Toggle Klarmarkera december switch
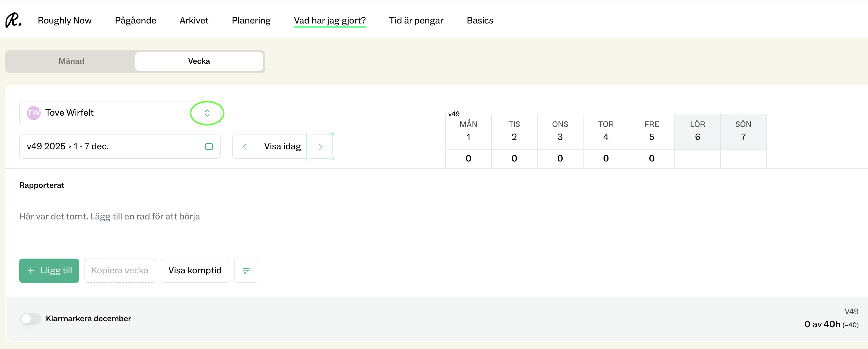The width and height of the screenshot is (868, 349). coord(31,318)
